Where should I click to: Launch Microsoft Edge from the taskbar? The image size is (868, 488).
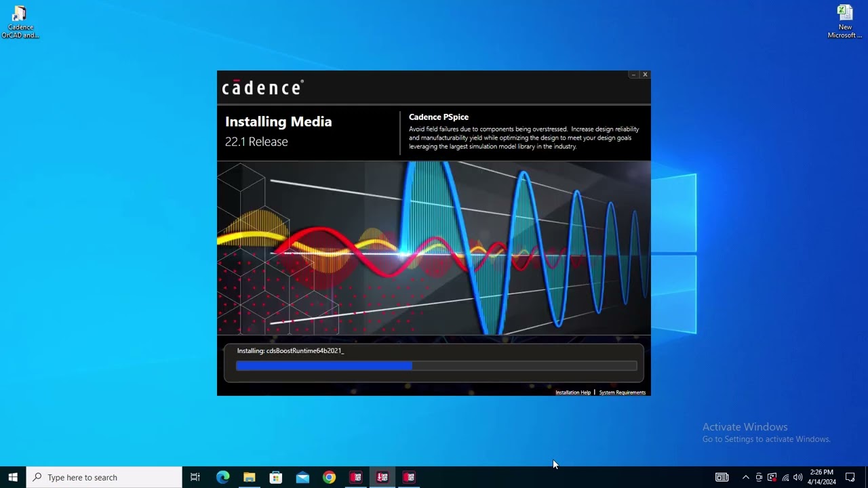point(222,477)
